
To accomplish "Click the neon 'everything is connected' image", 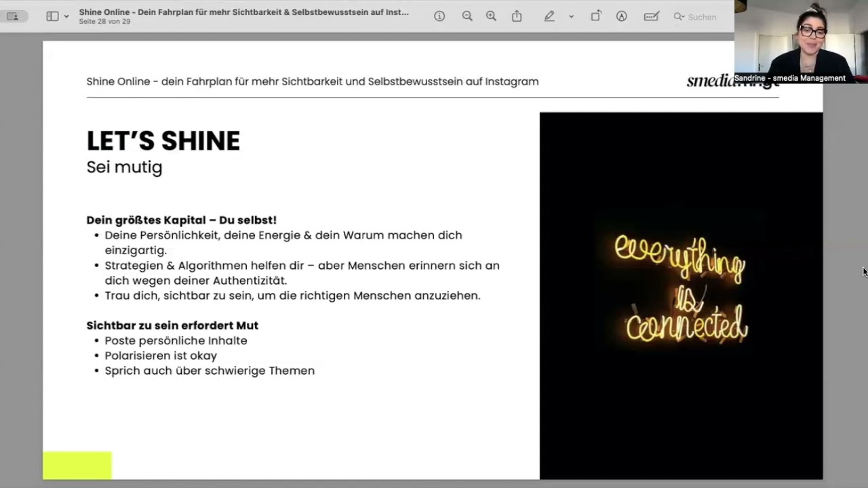I will click(x=681, y=296).
